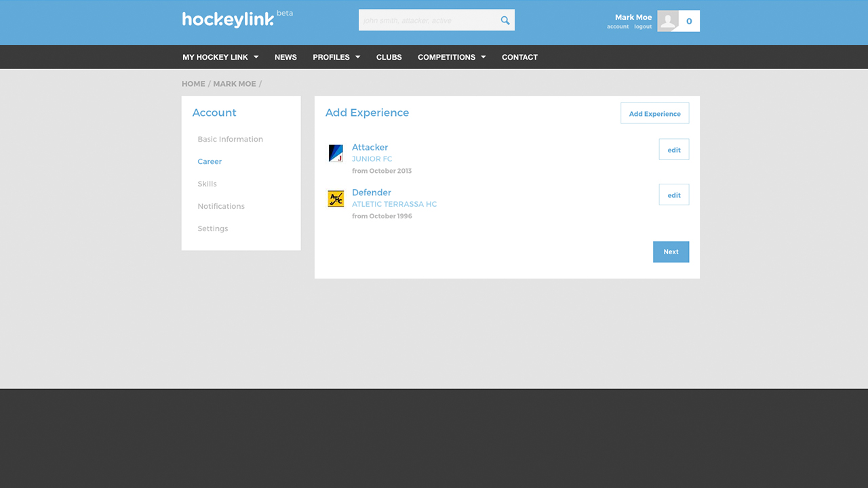Click the search magnifier icon
The image size is (868, 488).
(x=505, y=20)
